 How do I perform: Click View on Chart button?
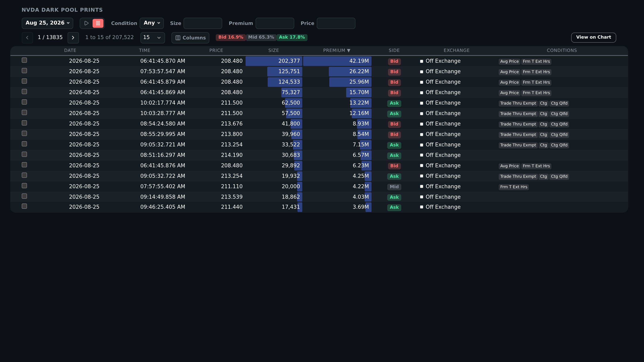[x=593, y=37]
